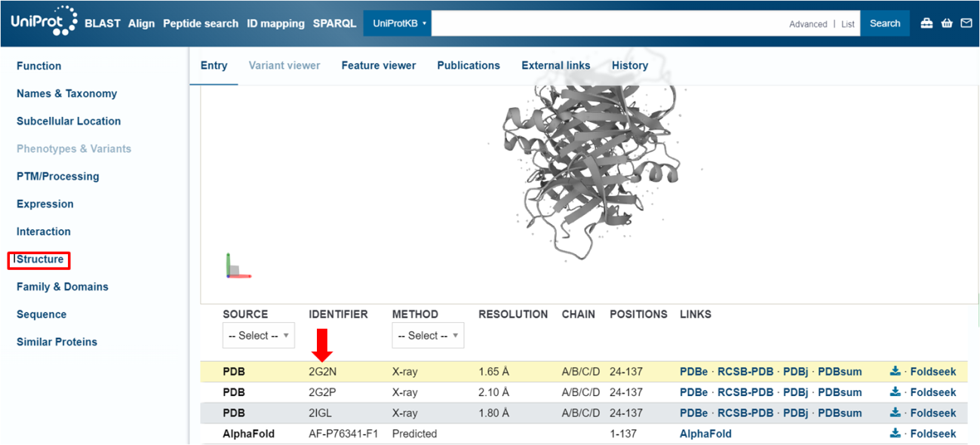Open Foldseek link for AlphaFold row
Image resolution: width=980 pixels, height=445 pixels.
[x=933, y=434]
